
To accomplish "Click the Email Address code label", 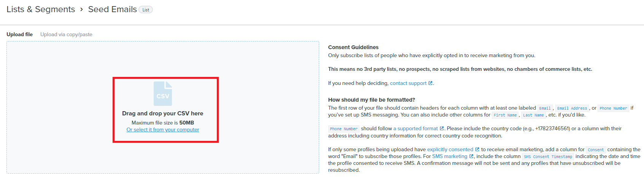I will point(572,109).
